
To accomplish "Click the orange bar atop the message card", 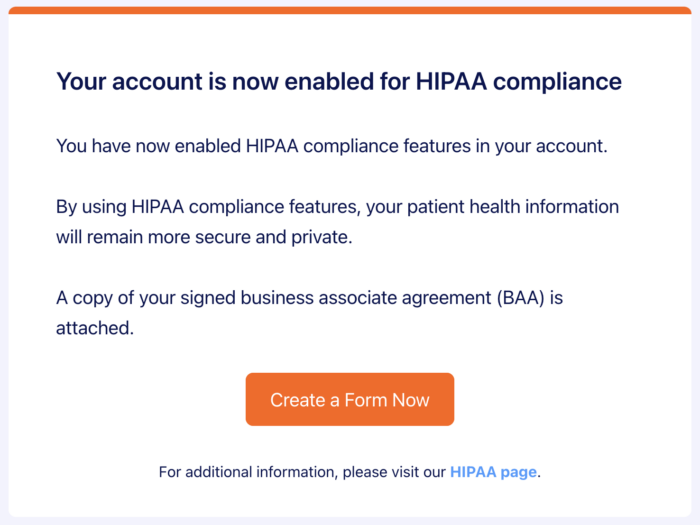I will coord(350,10).
